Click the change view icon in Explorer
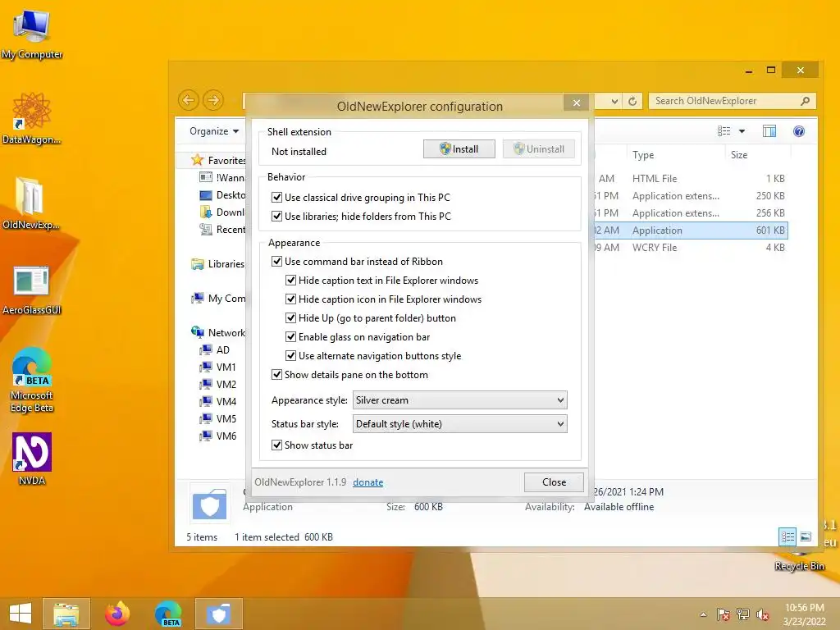 coord(724,131)
